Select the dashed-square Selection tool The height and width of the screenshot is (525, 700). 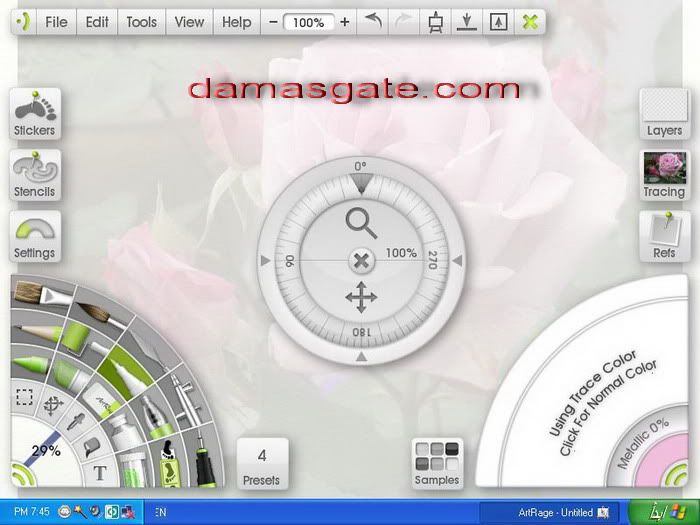pos(24,396)
